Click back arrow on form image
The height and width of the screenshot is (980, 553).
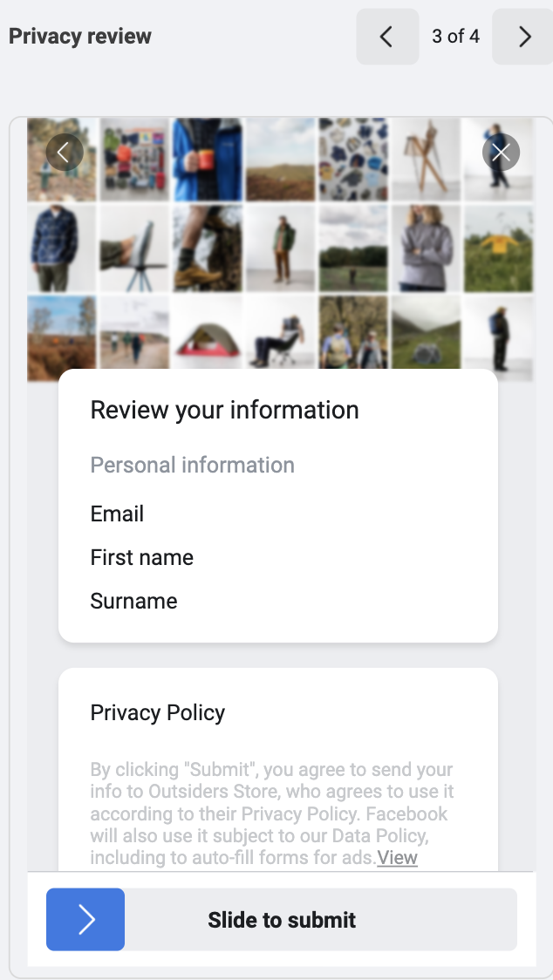pos(64,153)
